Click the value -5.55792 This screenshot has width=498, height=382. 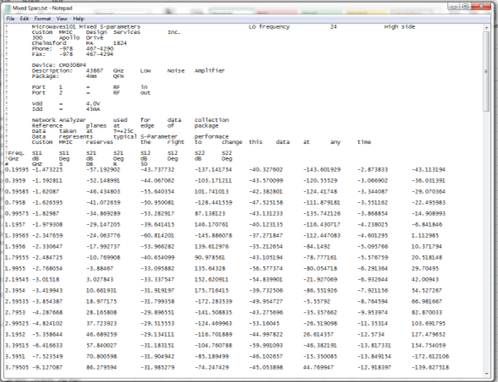tap(317, 302)
